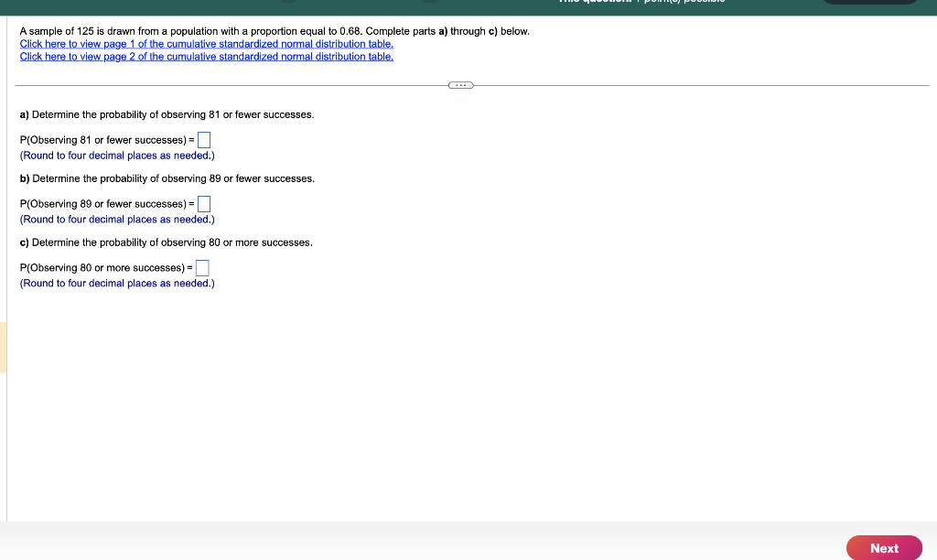Select the text 'c) Determine the probability of observing 80 or more successes.'
937x560 pixels.
(167, 242)
